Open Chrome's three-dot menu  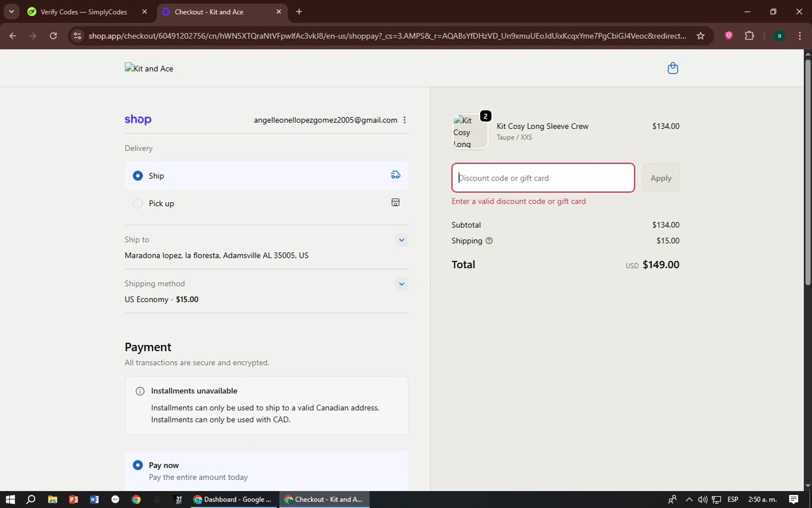(800, 36)
